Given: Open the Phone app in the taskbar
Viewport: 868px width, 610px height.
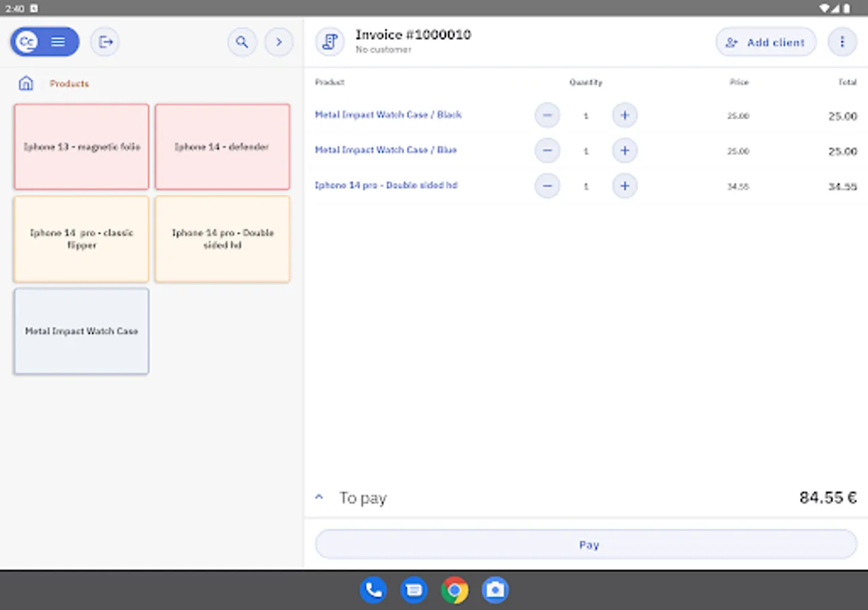Looking at the screenshot, I should (x=373, y=590).
